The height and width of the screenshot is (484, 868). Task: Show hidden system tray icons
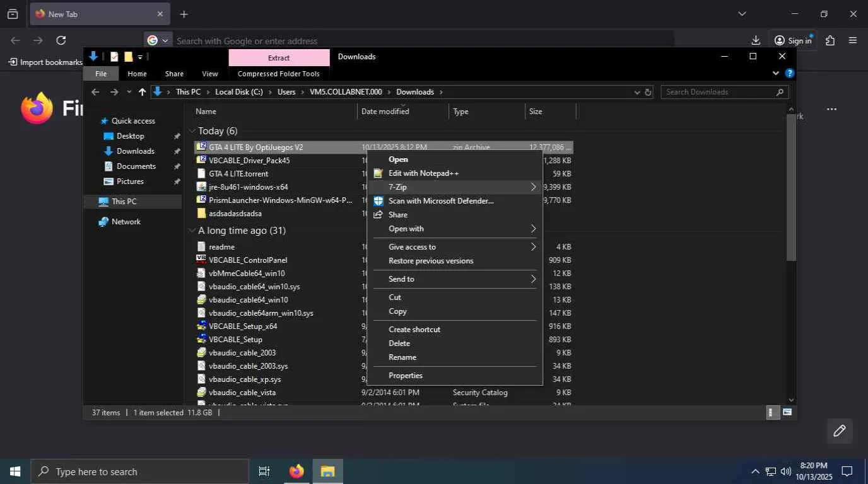pos(755,471)
